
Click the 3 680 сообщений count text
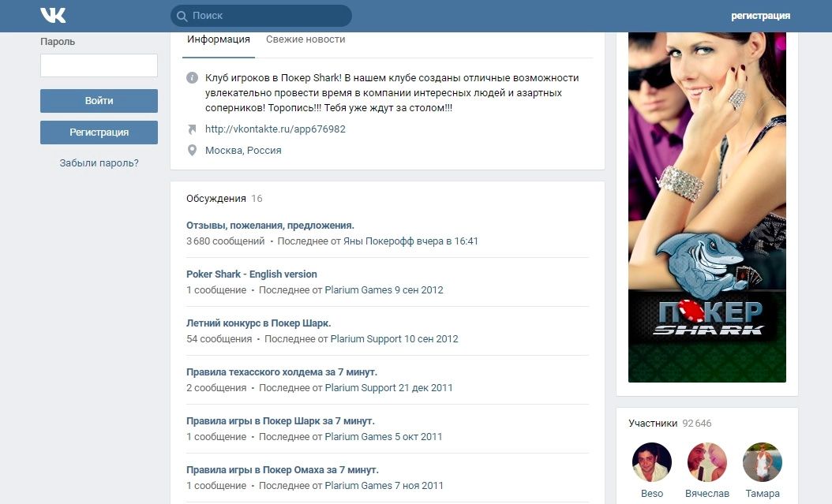coord(226,241)
